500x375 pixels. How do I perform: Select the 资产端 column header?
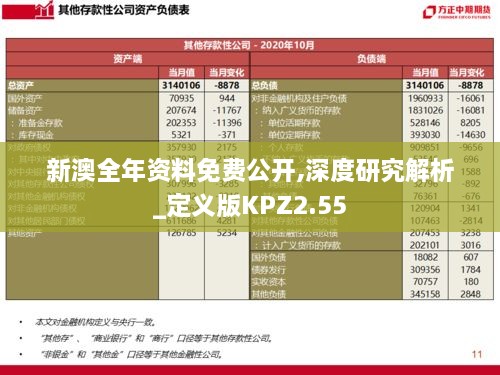(128, 59)
